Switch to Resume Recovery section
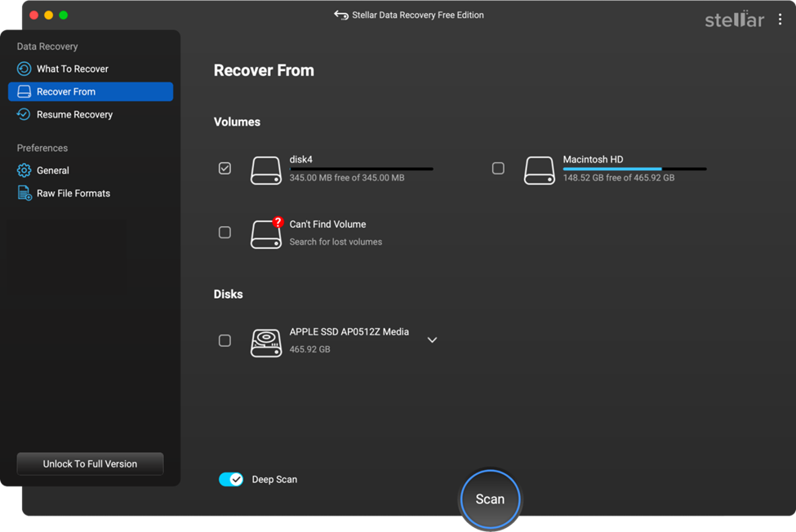796x532 pixels. [x=74, y=114]
